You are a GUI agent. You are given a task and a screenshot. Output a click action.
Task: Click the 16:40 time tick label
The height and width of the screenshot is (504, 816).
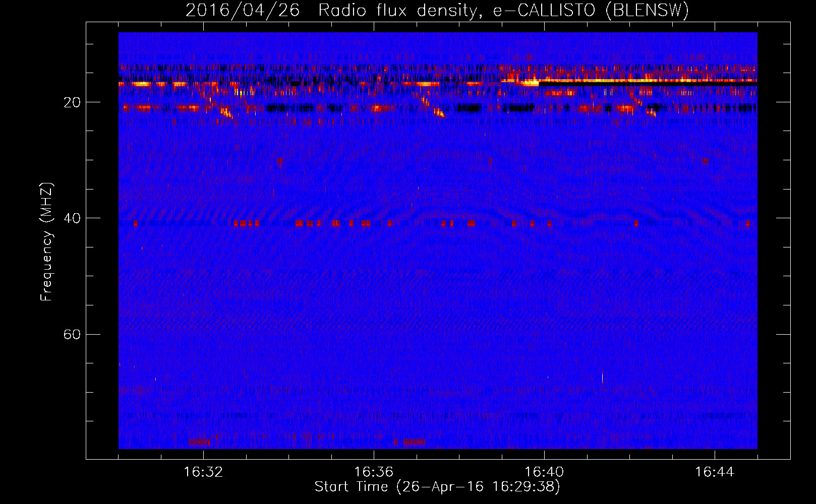[544, 472]
